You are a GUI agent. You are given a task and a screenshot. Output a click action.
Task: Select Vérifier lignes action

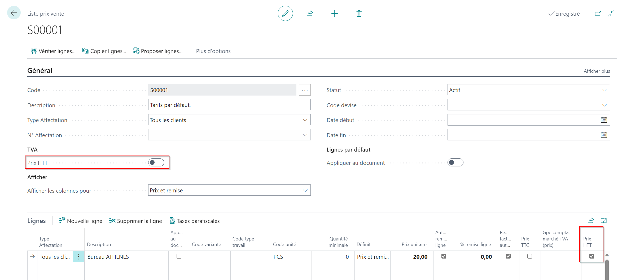53,51
